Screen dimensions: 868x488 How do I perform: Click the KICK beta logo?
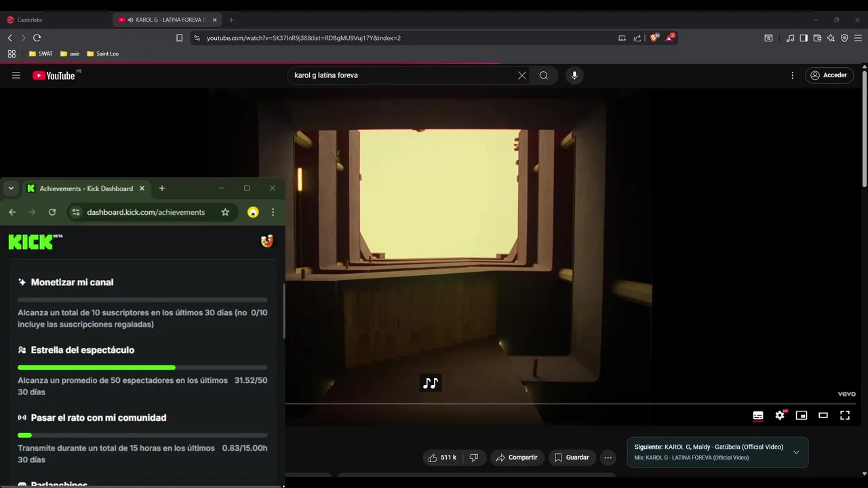[x=35, y=241]
